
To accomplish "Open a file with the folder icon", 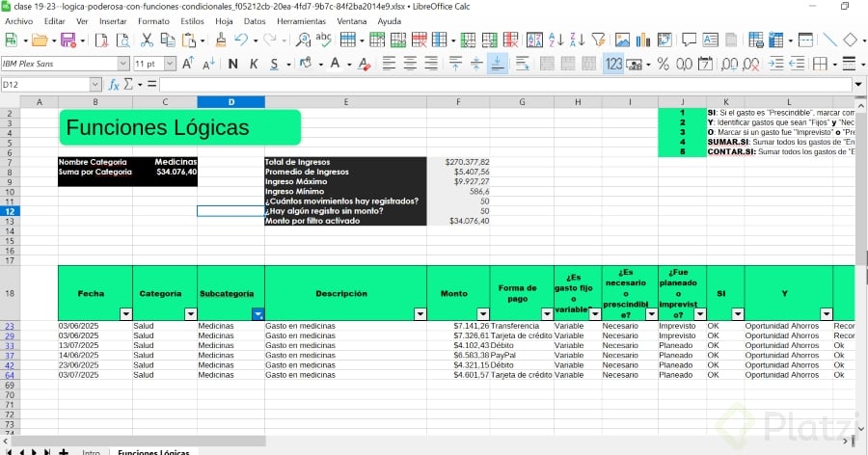I will click(x=39, y=40).
